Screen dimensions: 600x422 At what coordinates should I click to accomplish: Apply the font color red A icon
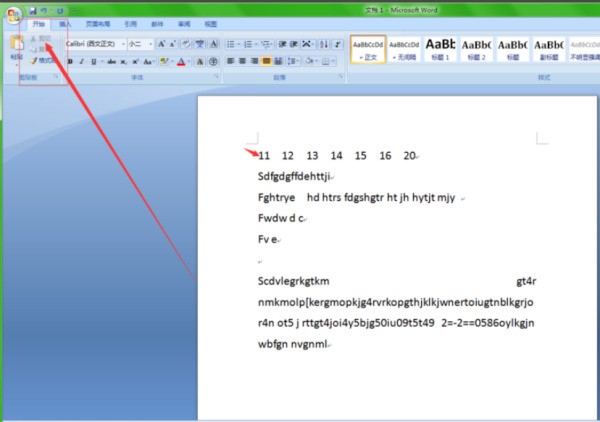click(x=182, y=61)
